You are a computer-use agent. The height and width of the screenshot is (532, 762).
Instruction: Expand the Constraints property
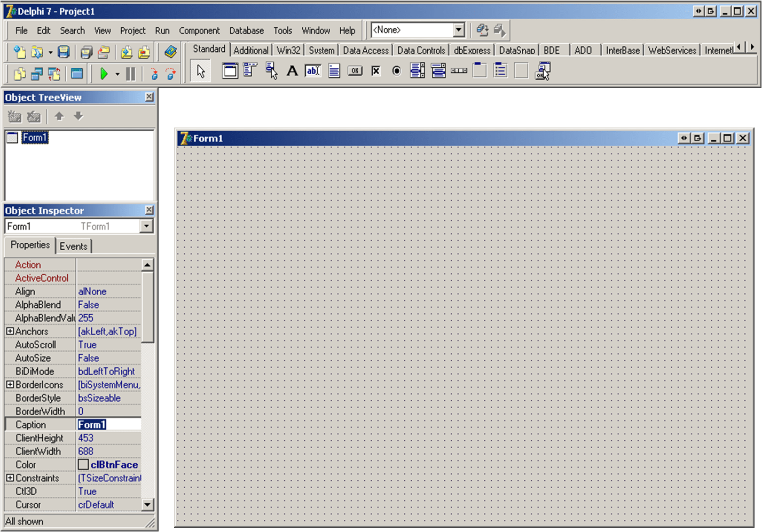click(10, 478)
